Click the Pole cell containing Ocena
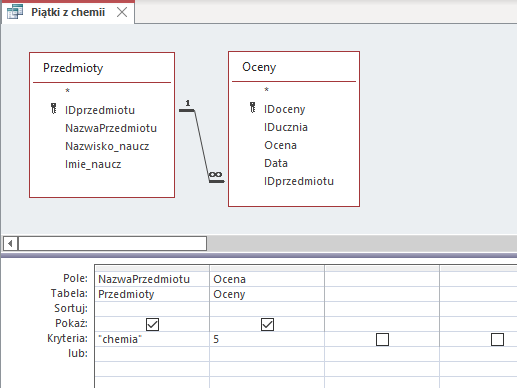 [267, 279]
